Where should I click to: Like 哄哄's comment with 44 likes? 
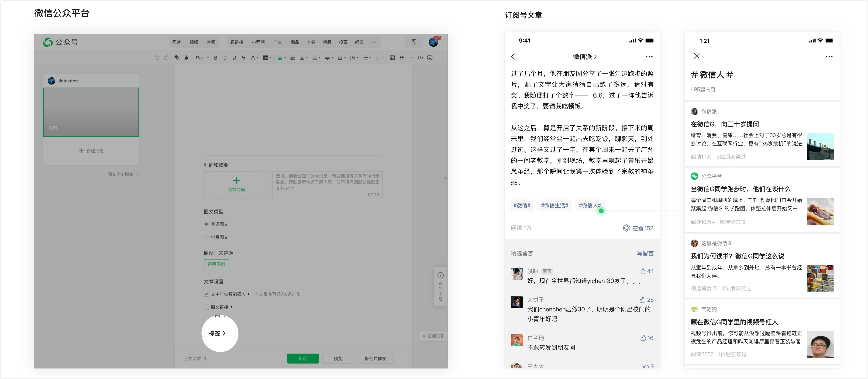click(x=643, y=271)
